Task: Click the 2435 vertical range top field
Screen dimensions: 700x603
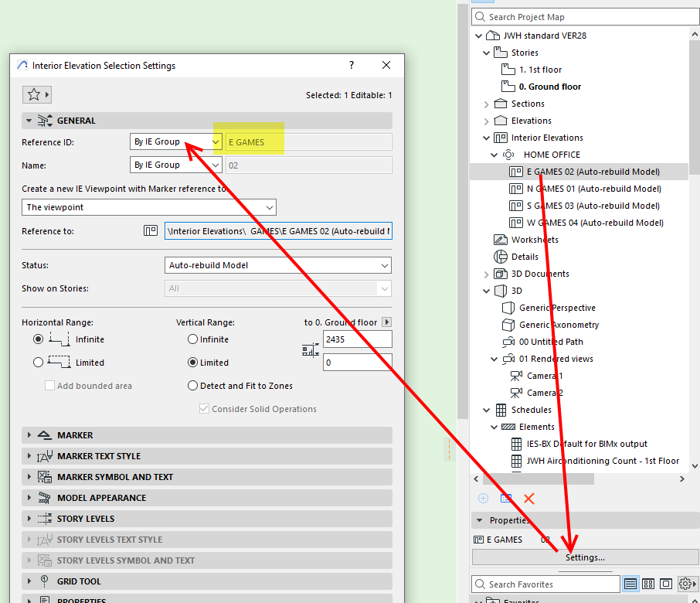Action: [357, 339]
